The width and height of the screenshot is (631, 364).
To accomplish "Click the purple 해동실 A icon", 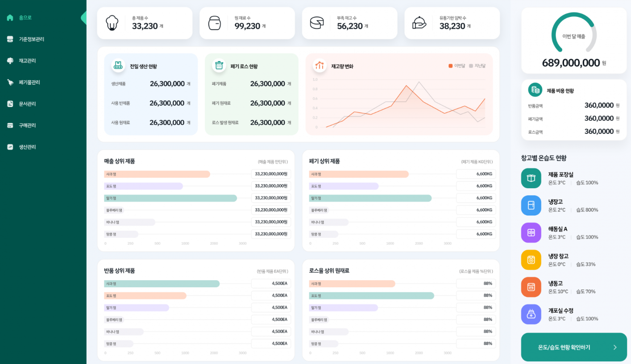I will (x=531, y=233).
